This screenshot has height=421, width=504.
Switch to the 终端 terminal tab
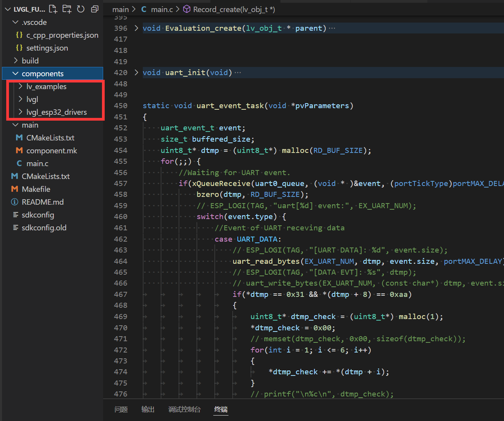point(221,409)
